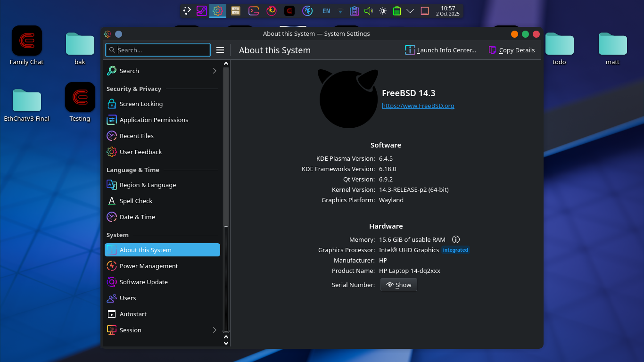Viewport: 644px width, 362px height.
Task: Open Spell Check settings
Action: 136,201
